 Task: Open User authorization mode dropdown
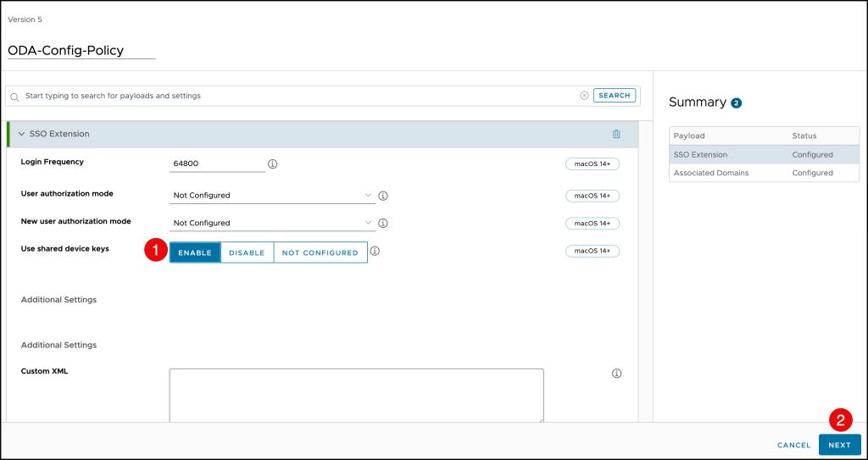[272, 196]
